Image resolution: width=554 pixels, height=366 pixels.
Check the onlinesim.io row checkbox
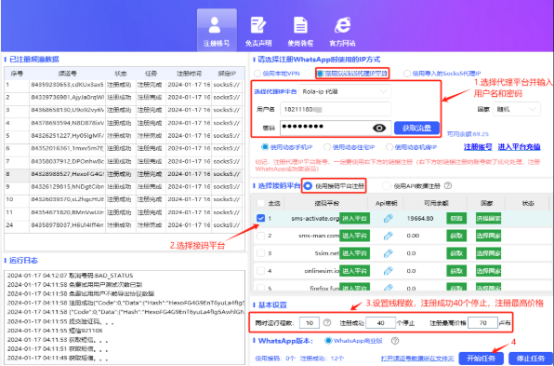261,271
